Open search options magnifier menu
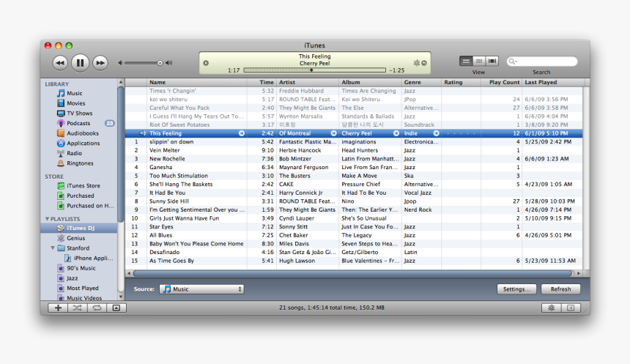Viewport: 630px width, 364px height. coord(513,62)
